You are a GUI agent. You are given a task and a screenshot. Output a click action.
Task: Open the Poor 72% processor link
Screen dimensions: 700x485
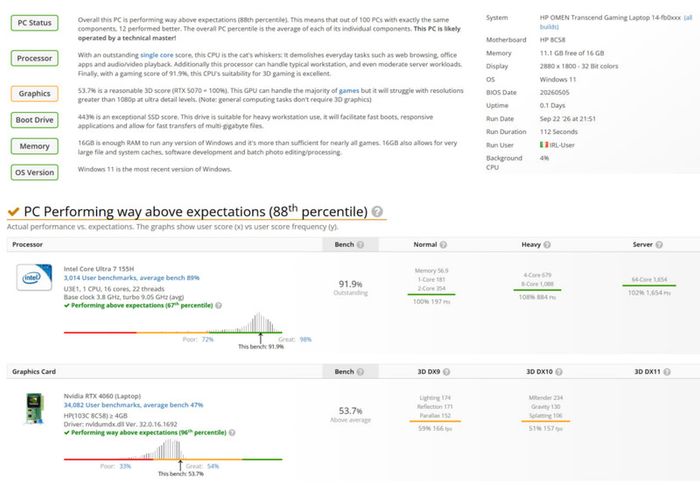click(x=207, y=339)
